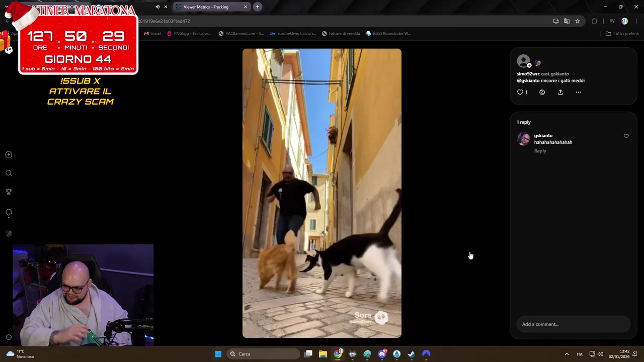
Task: Open the Sora sidebar trophy icon
Action: [9, 192]
